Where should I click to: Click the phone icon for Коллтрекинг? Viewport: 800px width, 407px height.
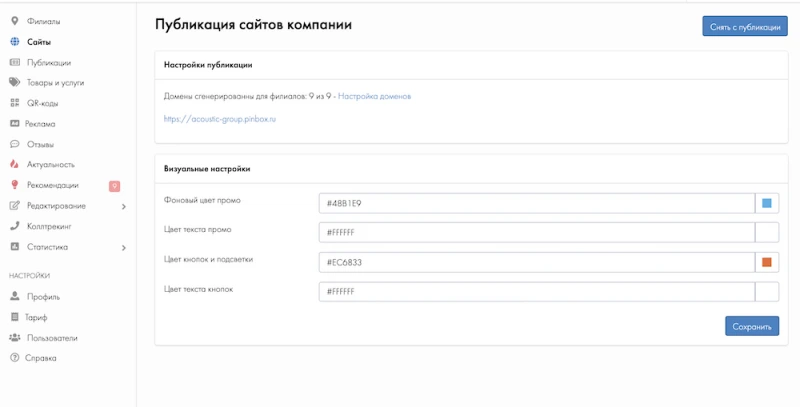15,226
